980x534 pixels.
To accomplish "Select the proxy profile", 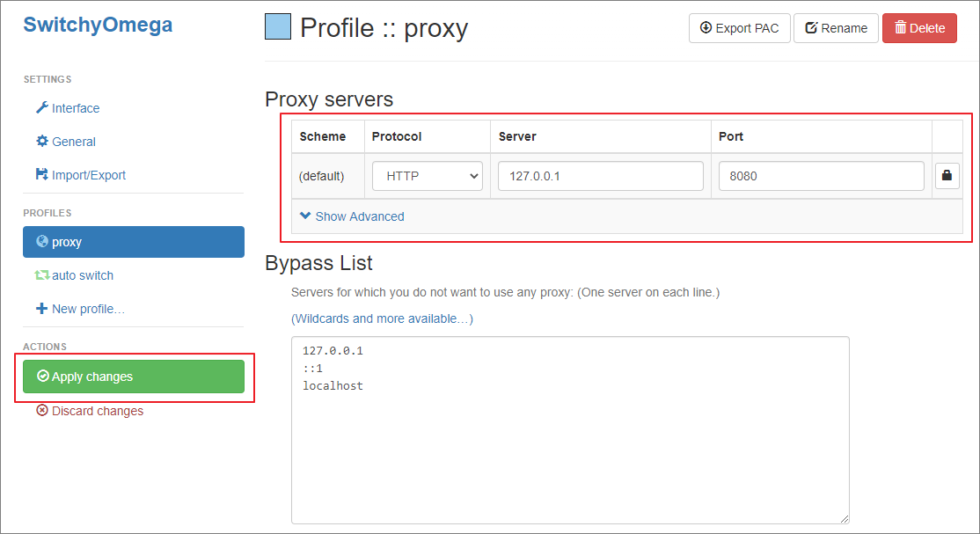I will tap(134, 242).
